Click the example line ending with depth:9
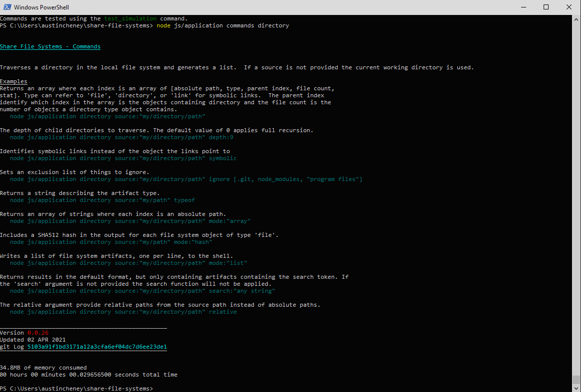The width and height of the screenshot is (581, 392). click(122, 137)
